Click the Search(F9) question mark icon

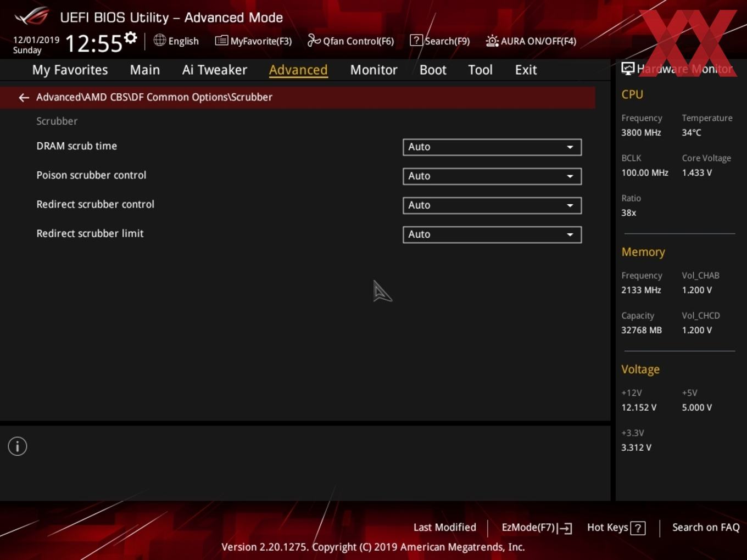tap(416, 40)
